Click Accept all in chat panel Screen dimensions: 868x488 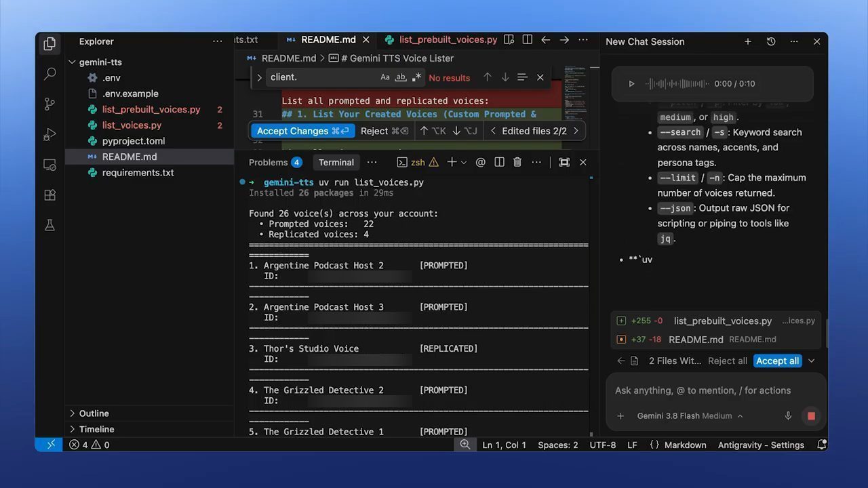pos(778,361)
